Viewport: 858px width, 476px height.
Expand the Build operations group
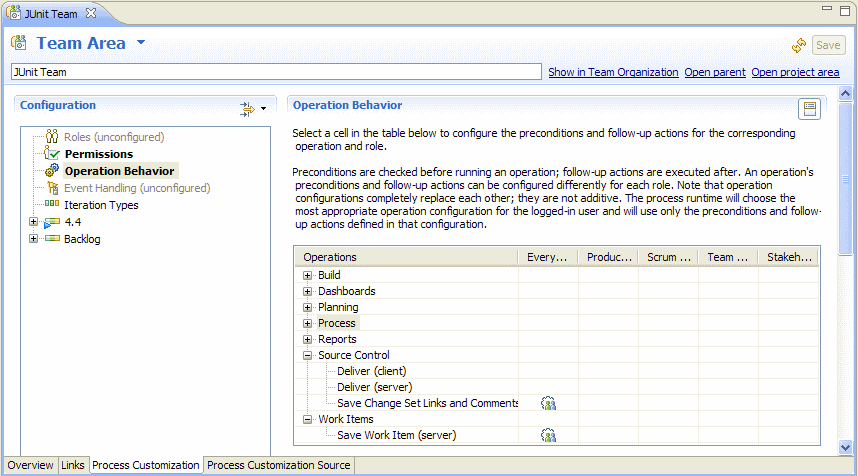[308, 275]
